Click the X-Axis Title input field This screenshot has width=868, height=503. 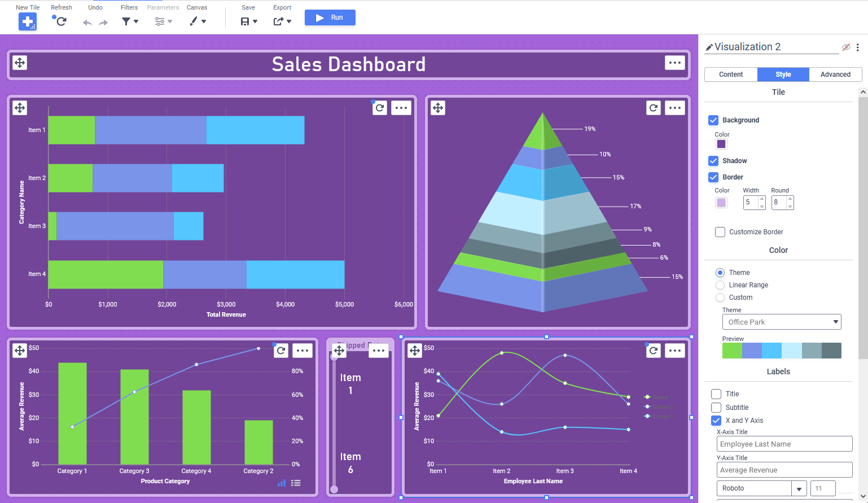784,444
